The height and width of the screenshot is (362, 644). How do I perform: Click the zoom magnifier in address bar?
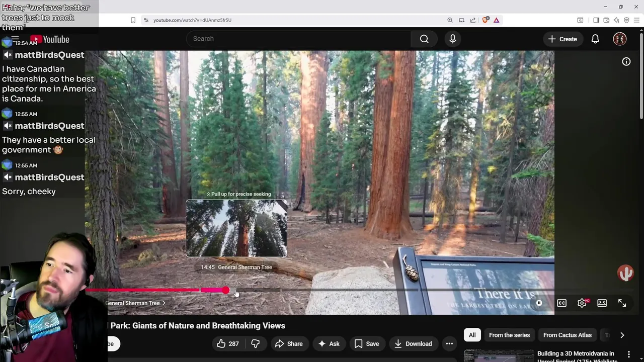tap(450, 20)
